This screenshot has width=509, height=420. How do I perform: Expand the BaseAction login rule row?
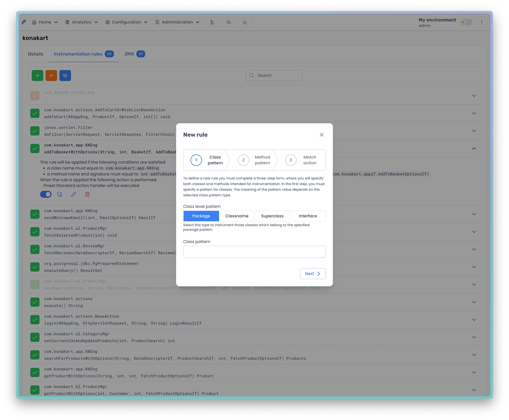(x=474, y=320)
